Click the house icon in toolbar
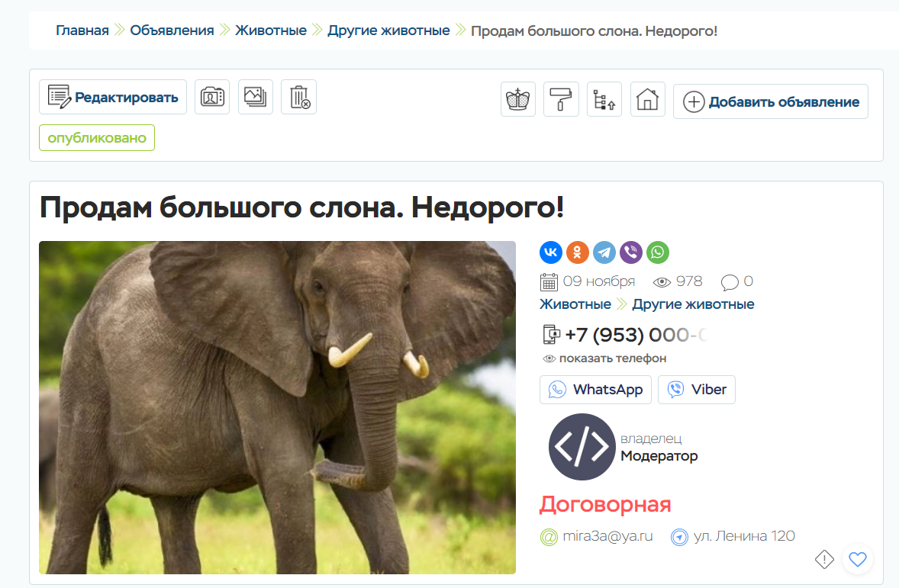 point(647,100)
